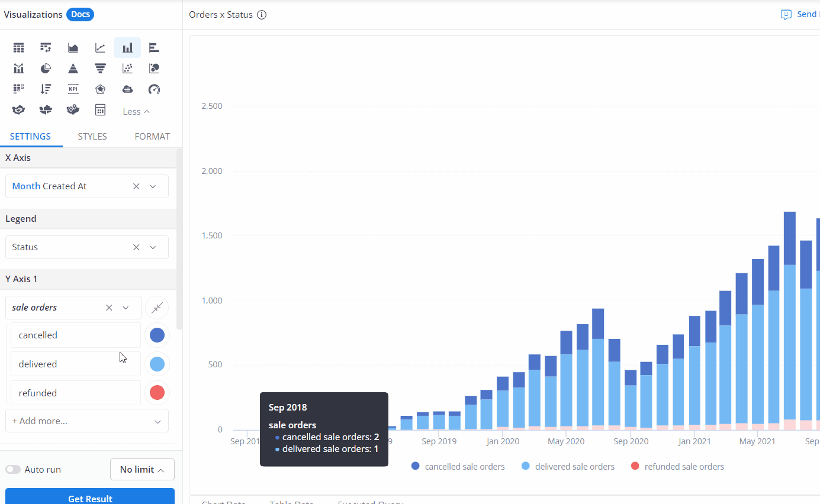
Task: Select the pie chart visualization
Action: click(x=46, y=69)
